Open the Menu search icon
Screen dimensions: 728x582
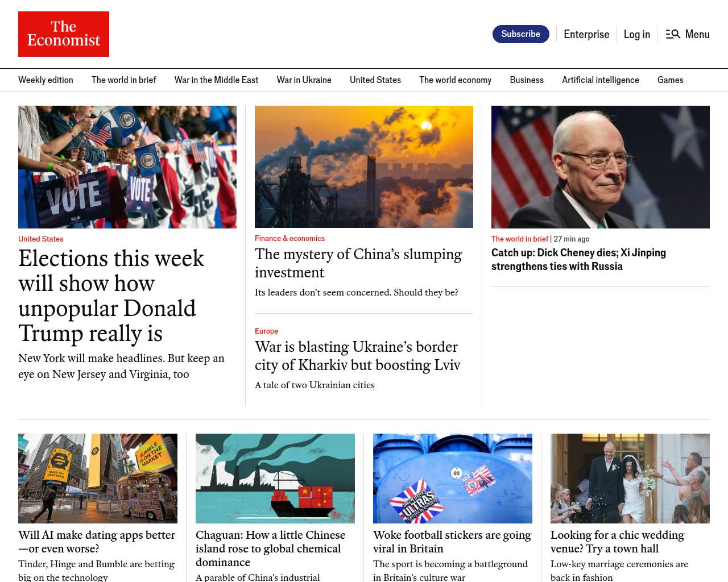pyautogui.click(x=673, y=34)
